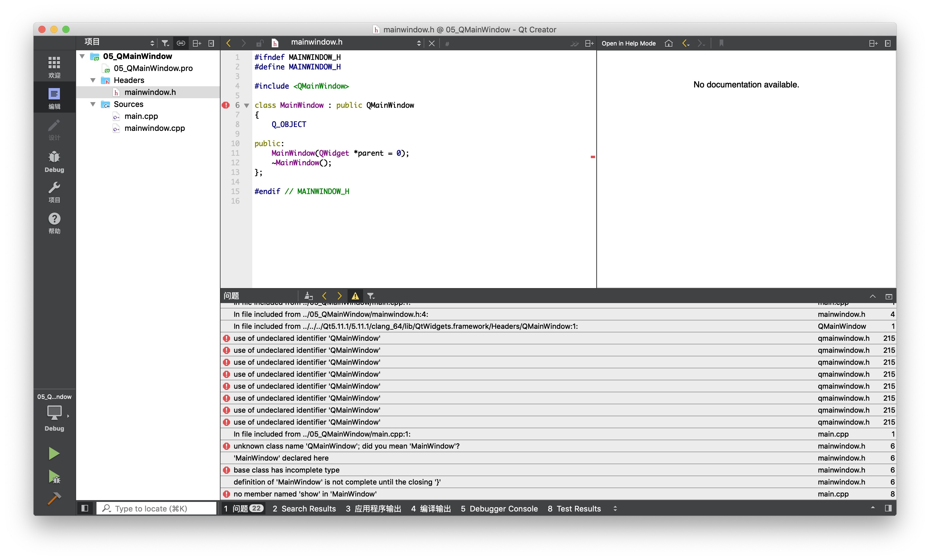Image resolution: width=930 pixels, height=560 pixels.
Task: Toggle Synchronize with Editor link icon
Action: coord(181,43)
